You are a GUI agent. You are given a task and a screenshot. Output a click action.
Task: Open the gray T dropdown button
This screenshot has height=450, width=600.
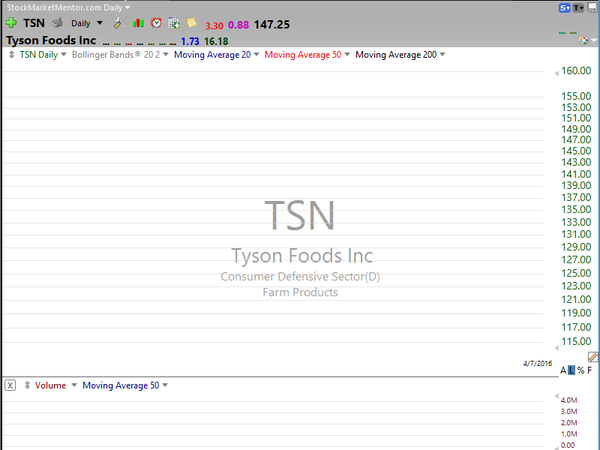[578, 8]
